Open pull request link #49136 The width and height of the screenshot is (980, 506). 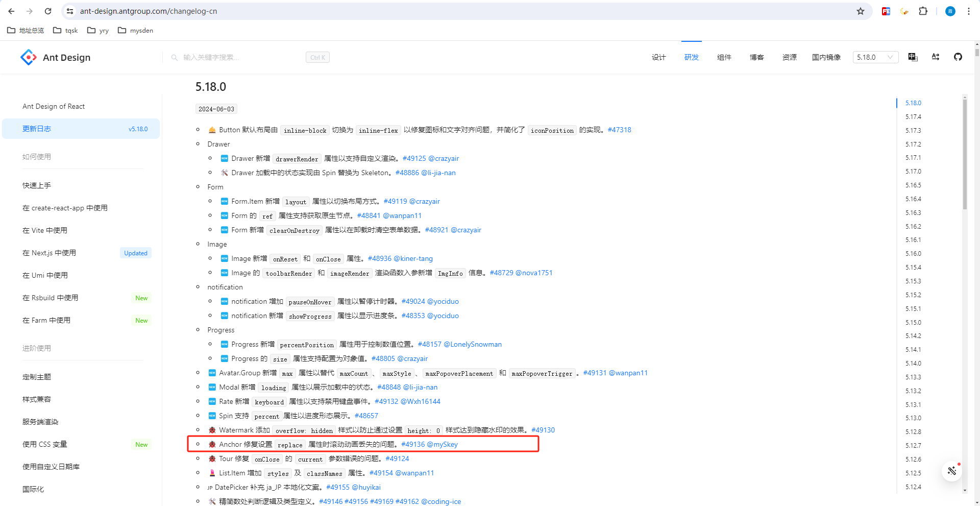[413, 444]
